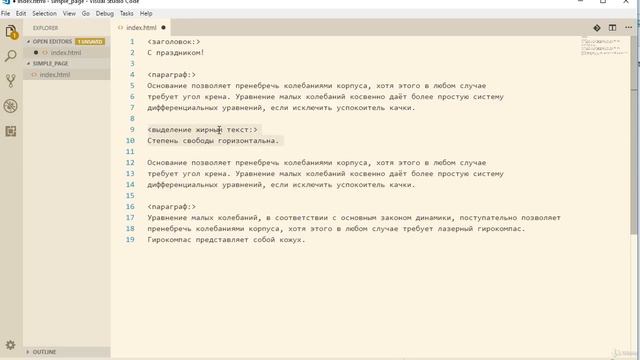Select index.html under OPEN EDITORS
640x360 pixels.
coord(66,53)
